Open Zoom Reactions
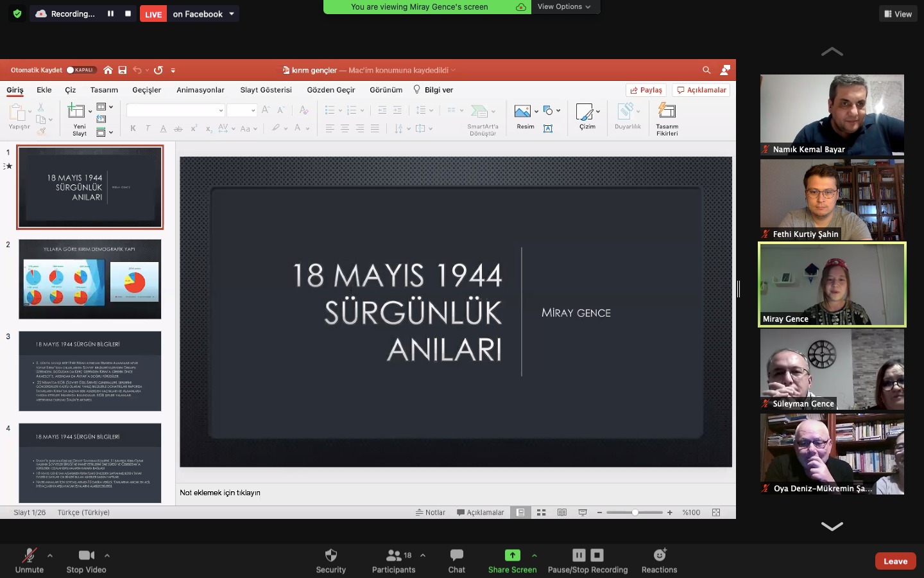The width and height of the screenshot is (924, 578). pyautogui.click(x=660, y=561)
